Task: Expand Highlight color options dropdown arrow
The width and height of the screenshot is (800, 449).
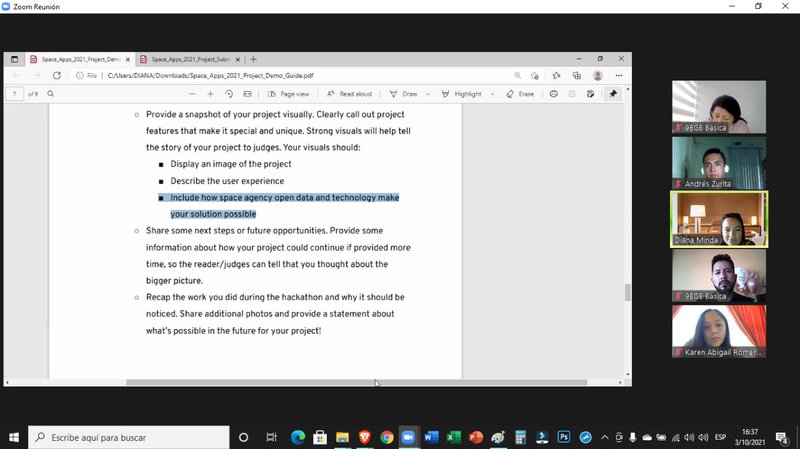Action: coord(491,94)
